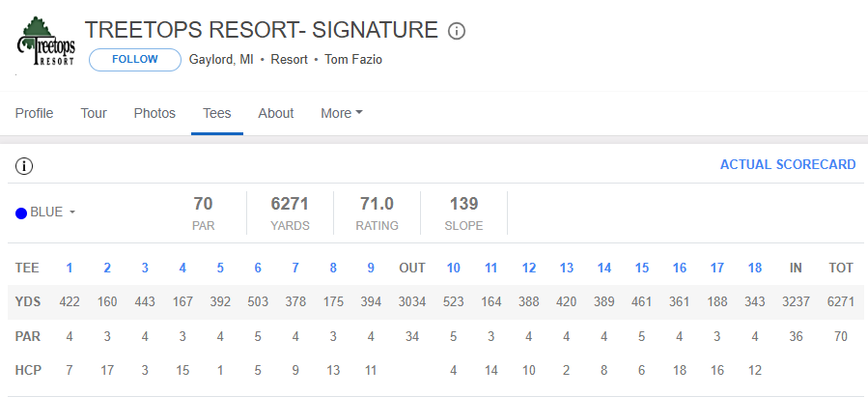Click the Tees tab
The image size is (868, 397).
217,114
